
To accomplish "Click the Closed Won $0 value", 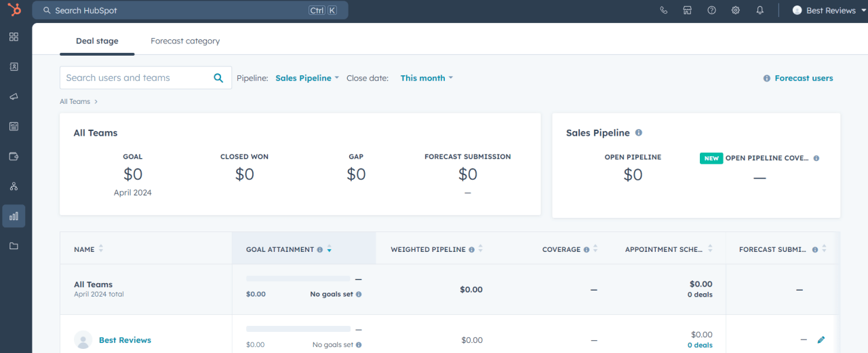I will tap(244, 174).
